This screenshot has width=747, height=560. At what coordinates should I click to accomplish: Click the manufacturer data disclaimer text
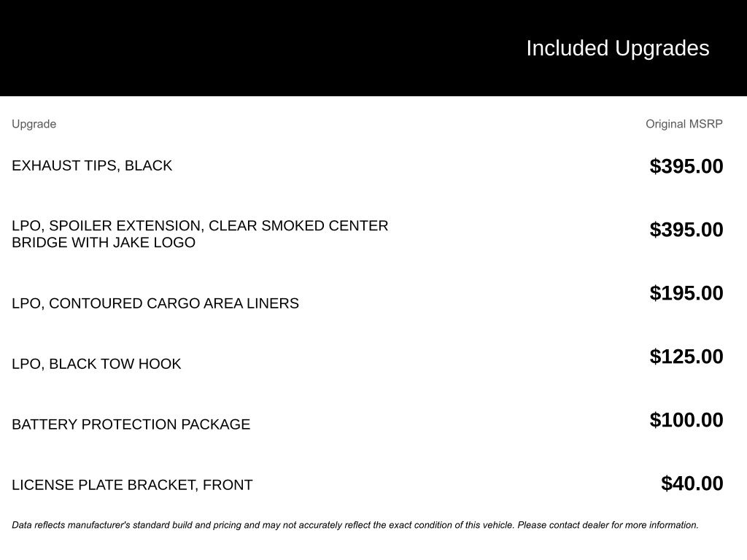355,525
